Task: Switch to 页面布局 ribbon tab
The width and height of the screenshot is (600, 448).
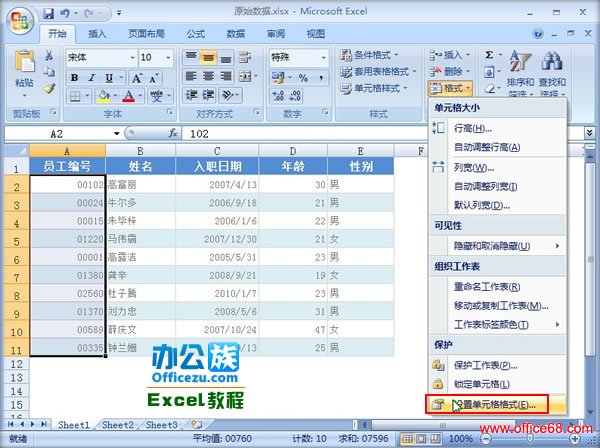Action: [146, 34]
